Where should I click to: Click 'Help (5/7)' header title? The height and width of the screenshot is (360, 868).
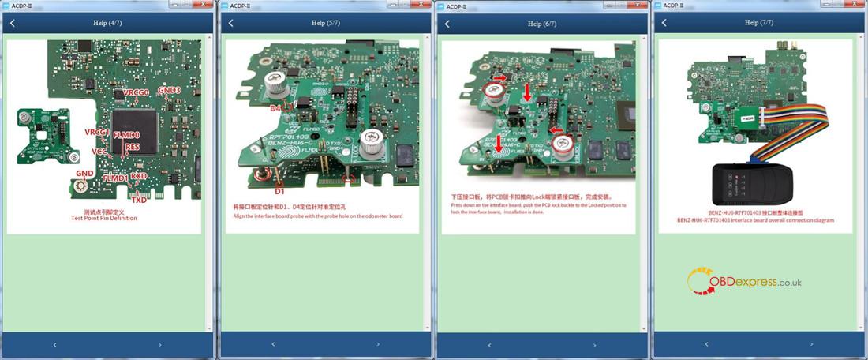(325, 23)
